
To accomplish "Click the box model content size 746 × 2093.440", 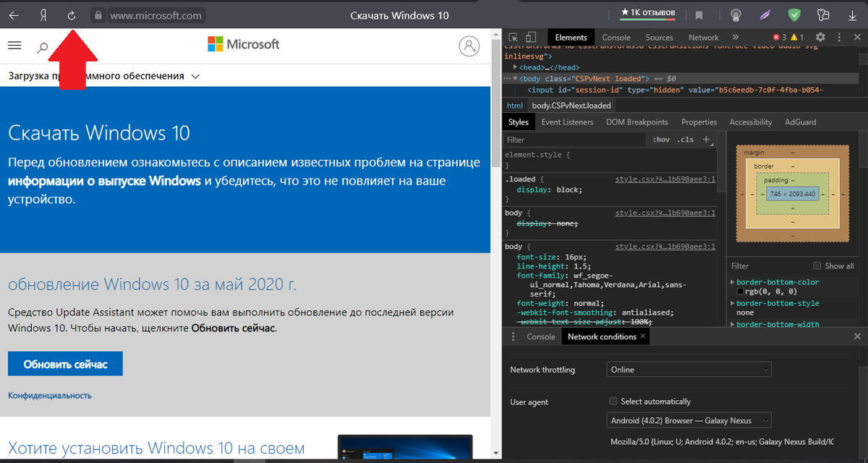I will (x=793, y=194).
